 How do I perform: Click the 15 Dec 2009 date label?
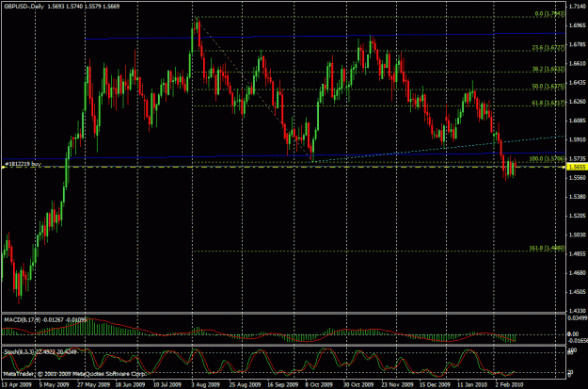click(435, 385)
